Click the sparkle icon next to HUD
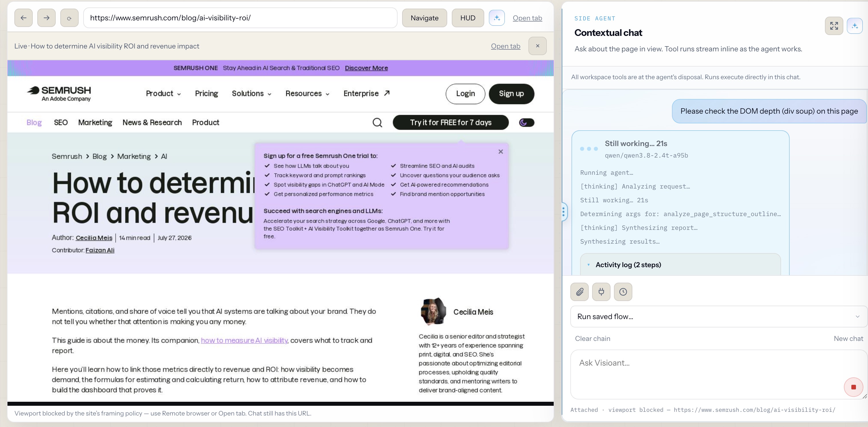The image size is (868, 427). (497, 18)
